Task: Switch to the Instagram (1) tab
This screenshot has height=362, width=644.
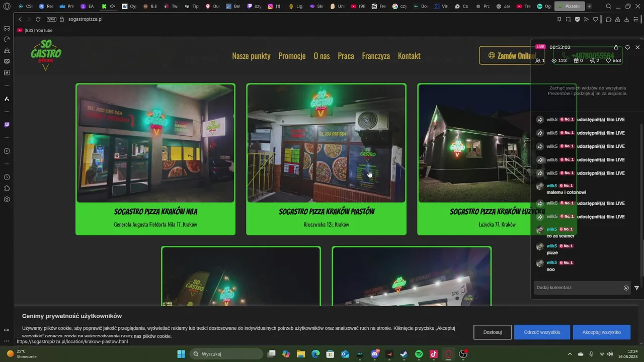Action: (274, 7)
